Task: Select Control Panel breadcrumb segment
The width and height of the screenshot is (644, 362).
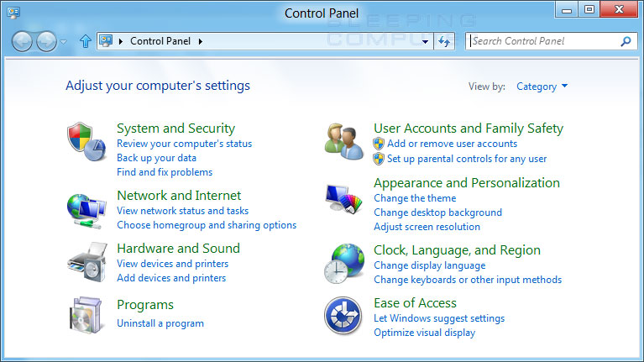Action: point(160,41)
